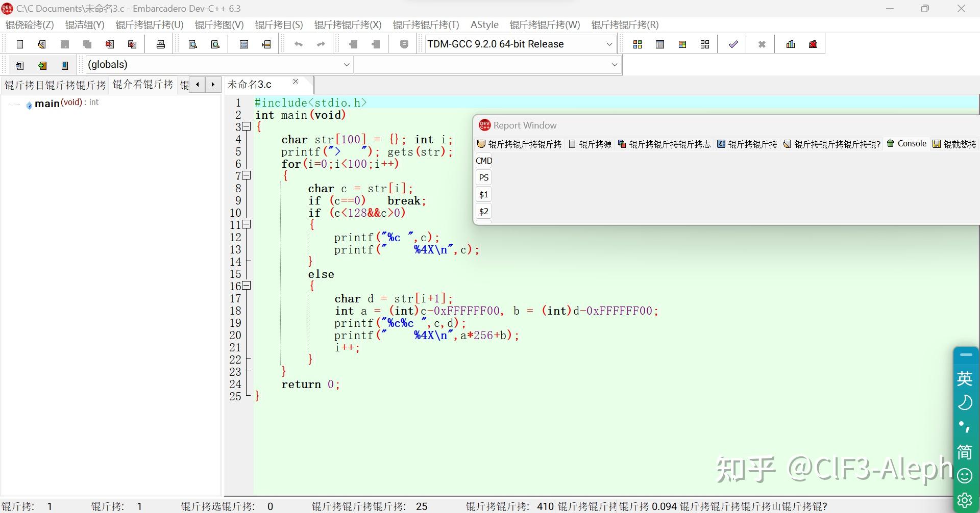Viewport: 980px width, 513px height.
Task: Click the $2 button in the Report Window
Action: pos(484,211)
